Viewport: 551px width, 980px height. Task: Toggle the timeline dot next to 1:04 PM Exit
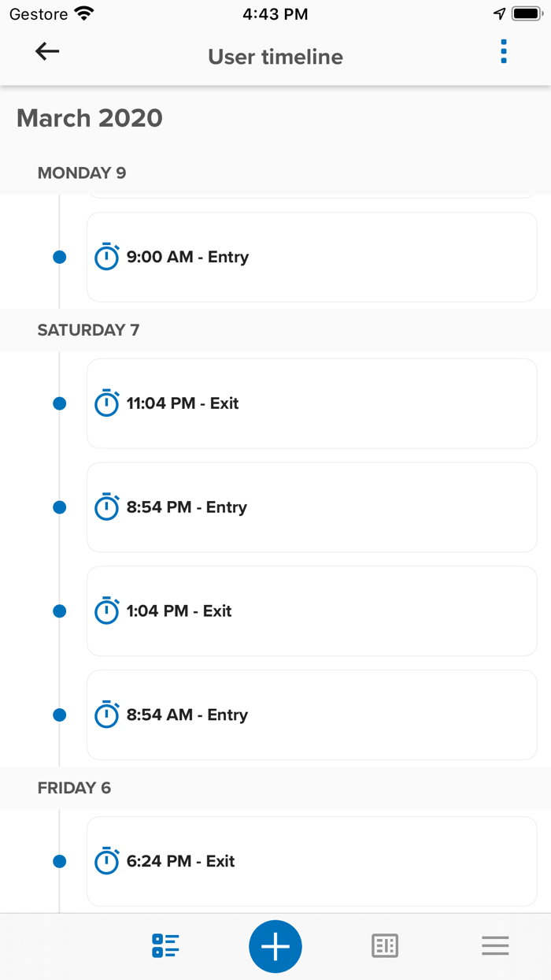pos(59,611)
